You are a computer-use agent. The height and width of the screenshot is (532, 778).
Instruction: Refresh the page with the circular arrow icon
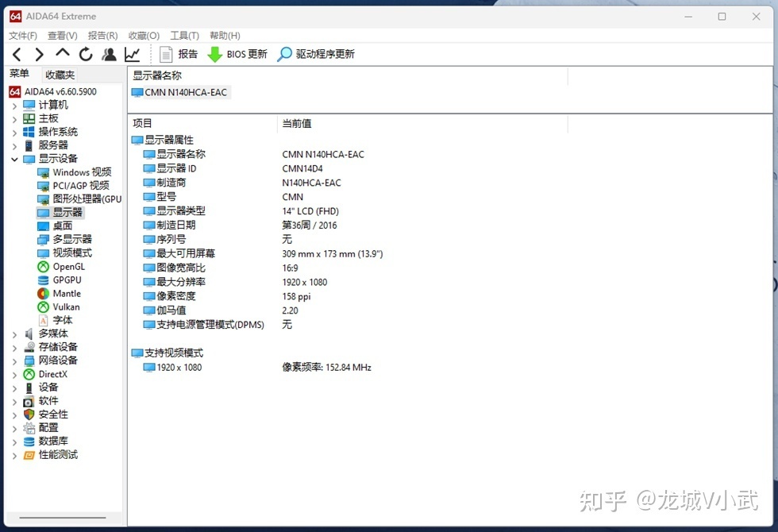(x=86, y=54)
